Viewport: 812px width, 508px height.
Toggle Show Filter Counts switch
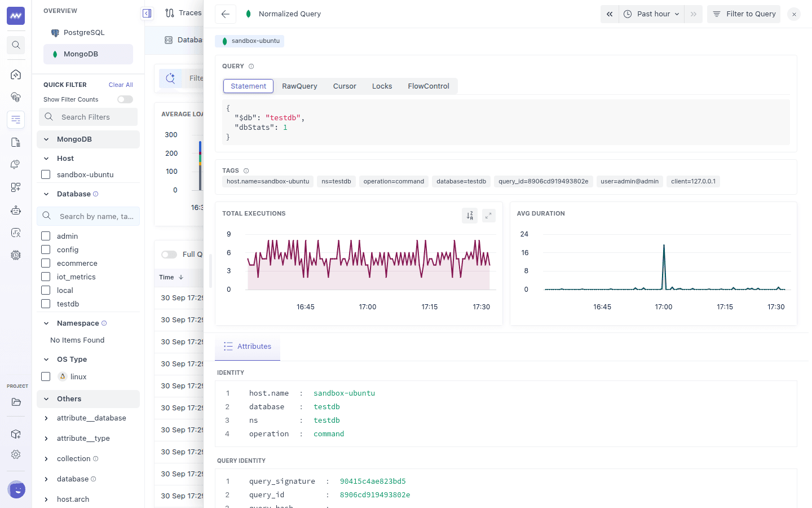pyautogui.click(x=125, y=99)
